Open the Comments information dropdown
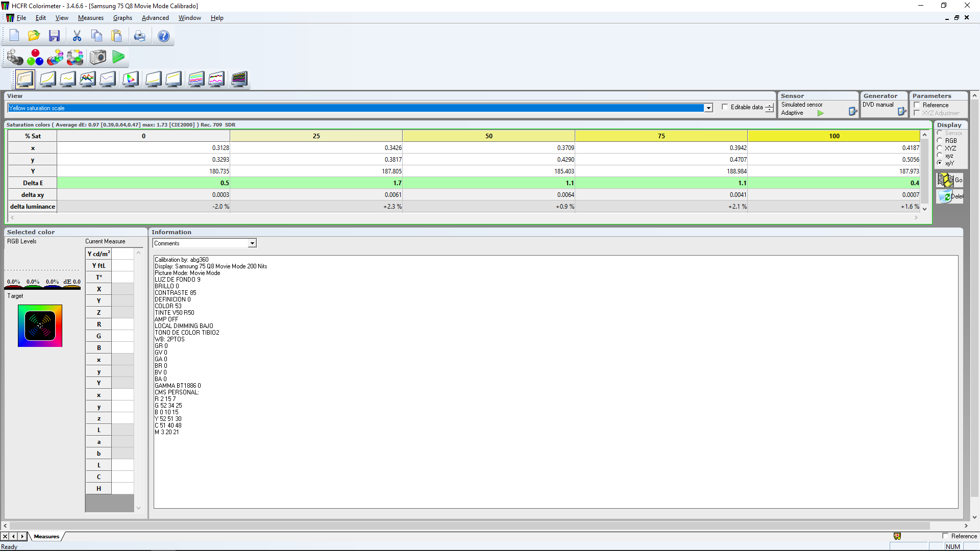The image size is (980, 551). tap(252, 243)
